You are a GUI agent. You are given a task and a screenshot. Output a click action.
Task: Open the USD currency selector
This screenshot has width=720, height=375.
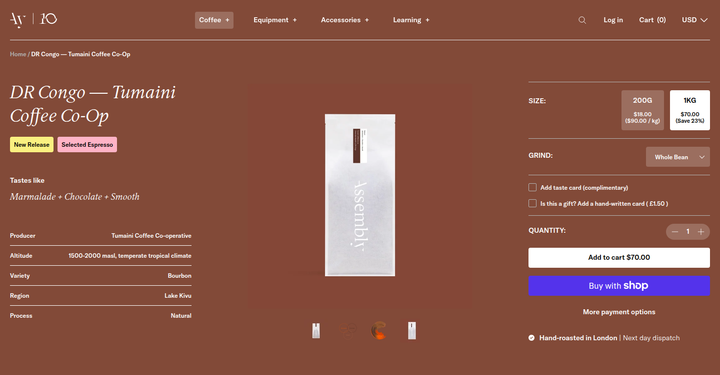694,20
